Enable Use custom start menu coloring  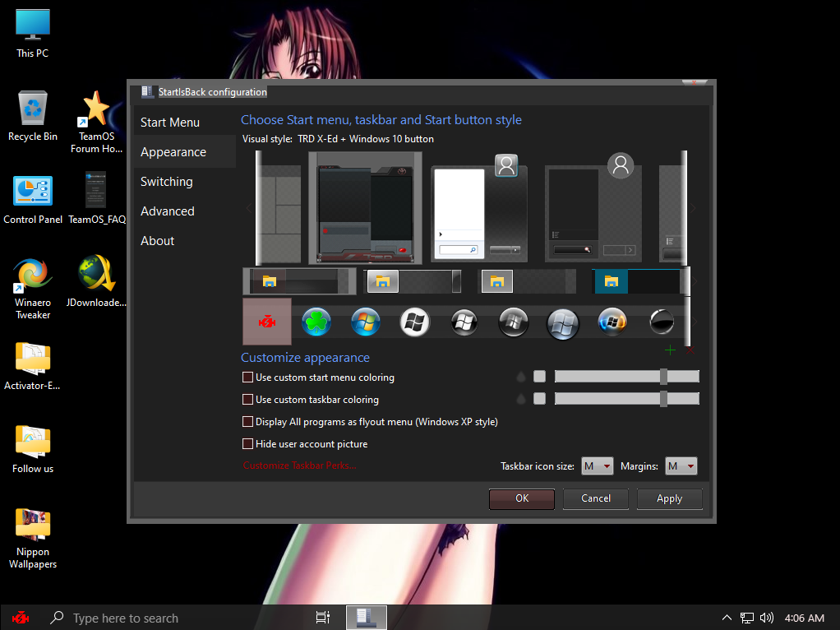[248, 378]
